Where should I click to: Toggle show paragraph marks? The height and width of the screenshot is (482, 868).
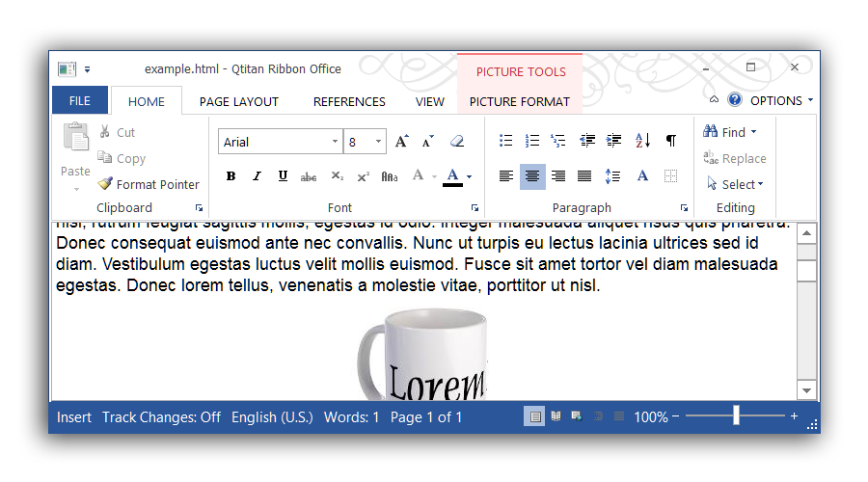pyautogui.click(x=671, y=141)
